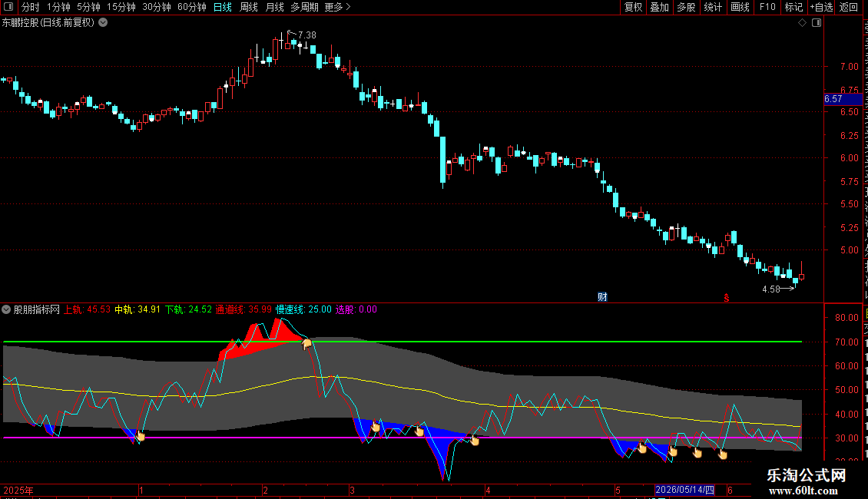Click the diamond icon above the chart
Viewport: 868px width, 499px height.
[802, 23]
